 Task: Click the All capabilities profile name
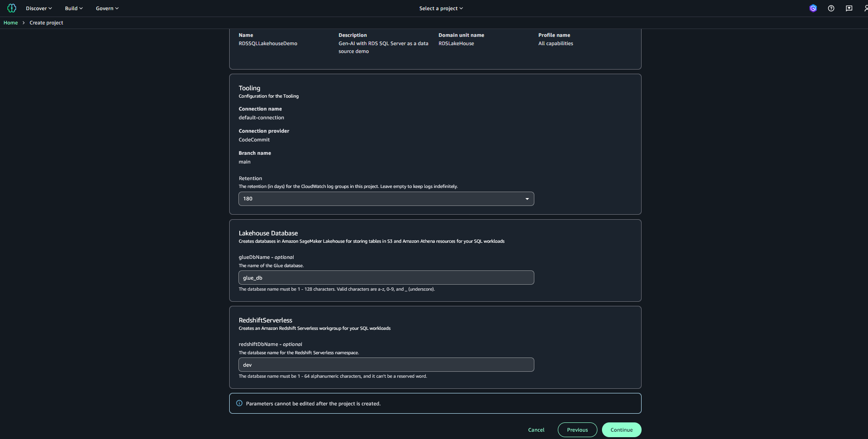pos(556,43)
